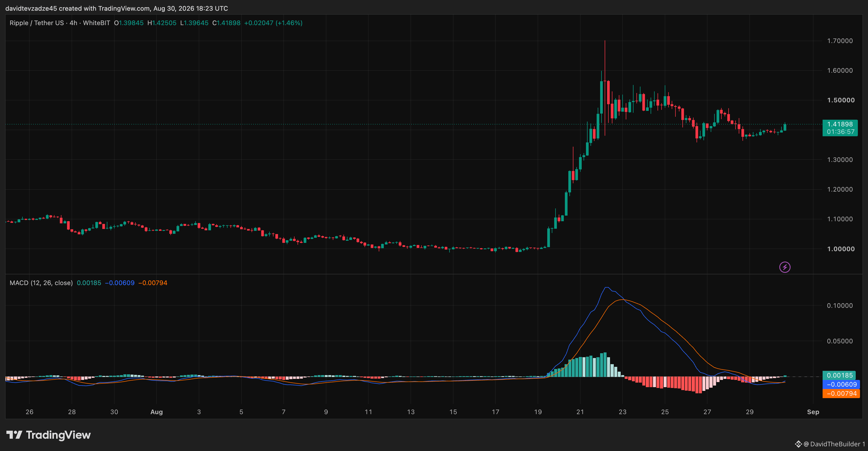
Task: Click the high value H1.42505
Action: [162, 23]
